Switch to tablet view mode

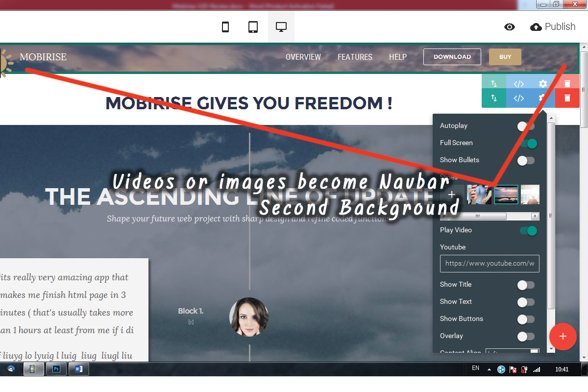(x=253, y=27)
